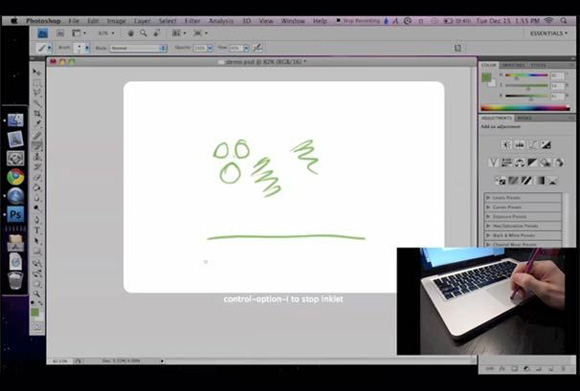This screenshot has width=580, height=391.
Task: Select the Hand tool in application bar
Action: (x=131, y=33)
